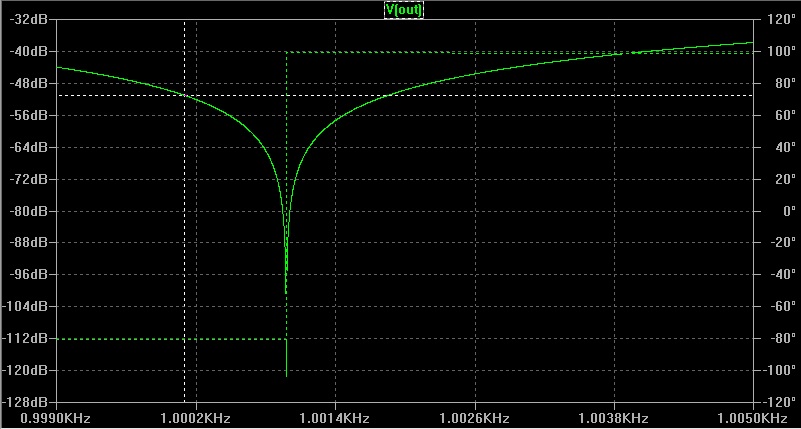This screenshot has width=801, height=429.
Task: Click the 1.0002KHz frequency axis label
Action: point(196,419)
